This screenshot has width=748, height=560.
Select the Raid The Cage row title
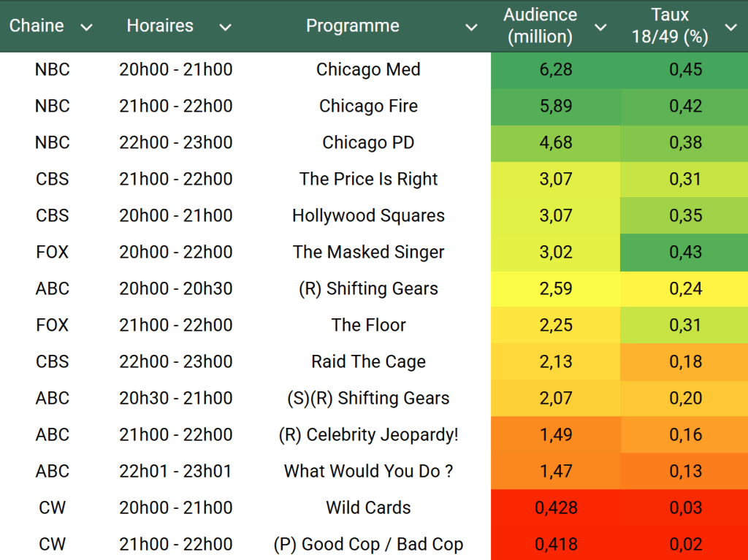tap(368, 362)
